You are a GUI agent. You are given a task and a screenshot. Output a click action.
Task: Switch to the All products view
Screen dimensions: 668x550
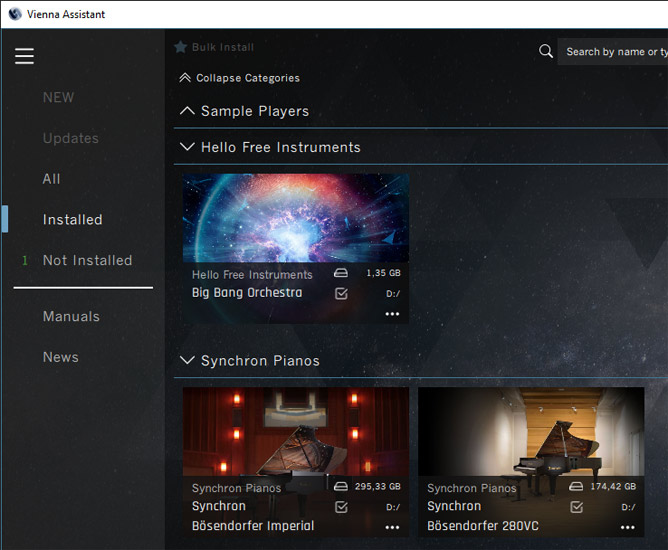(52, 179)
